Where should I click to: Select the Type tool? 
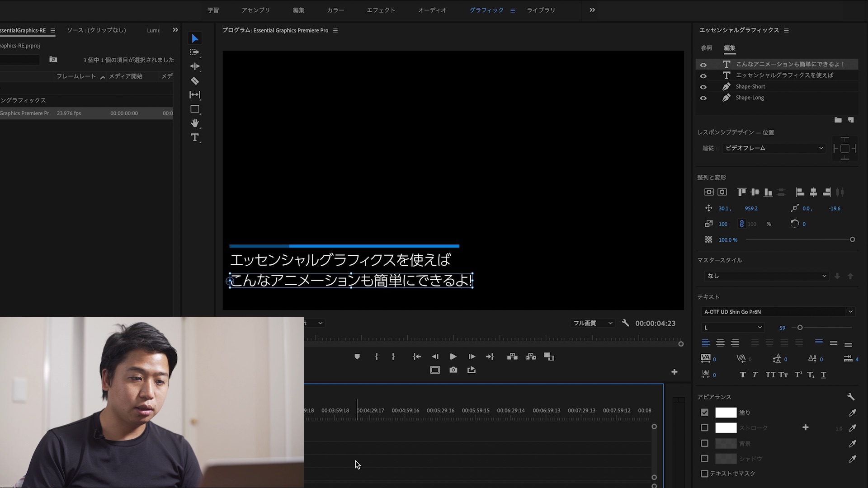(194, 137)
